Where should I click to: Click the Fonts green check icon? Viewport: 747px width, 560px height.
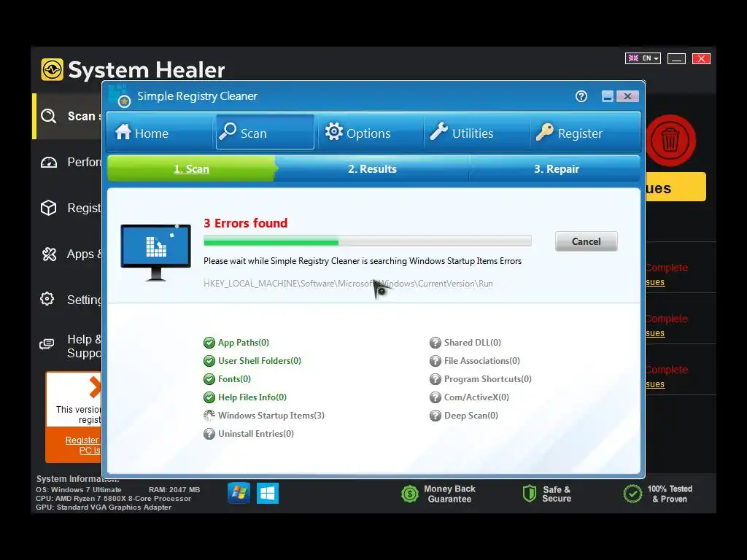209,379
